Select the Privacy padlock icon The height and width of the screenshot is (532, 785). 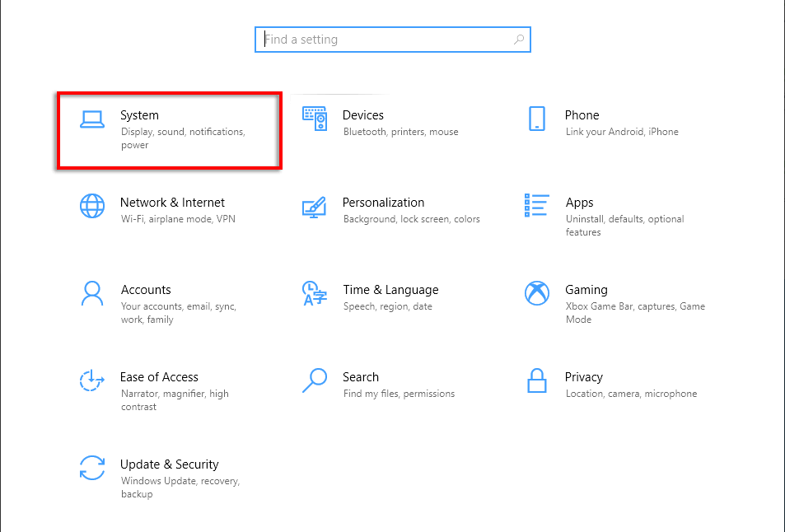[536, 380]
